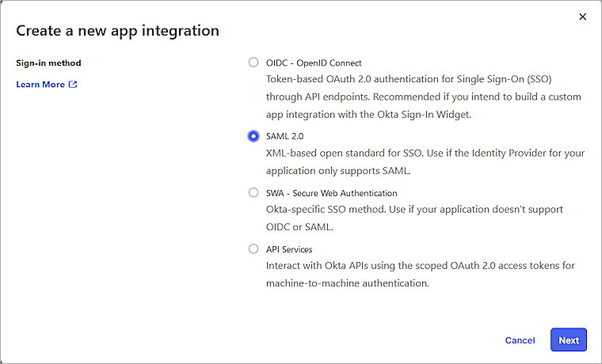Click the 'SWA - Secure Web Authentication' label
602x364 pixels.
(x=331, y=193)
